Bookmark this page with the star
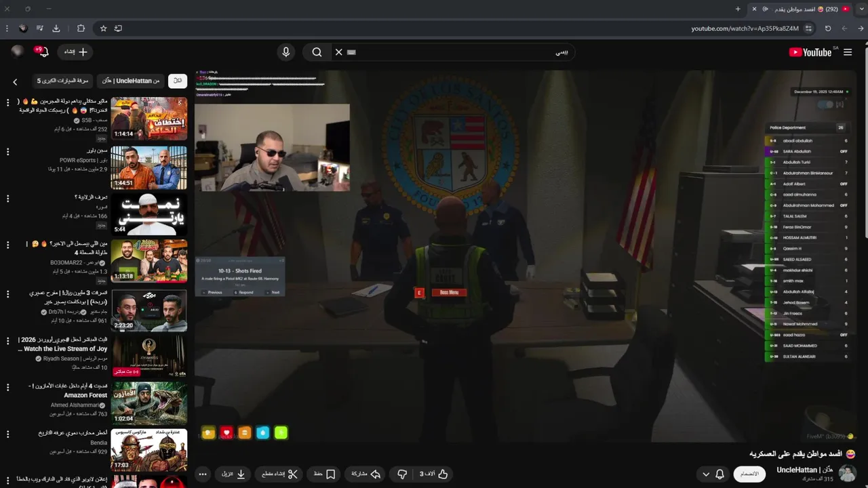 103,28
